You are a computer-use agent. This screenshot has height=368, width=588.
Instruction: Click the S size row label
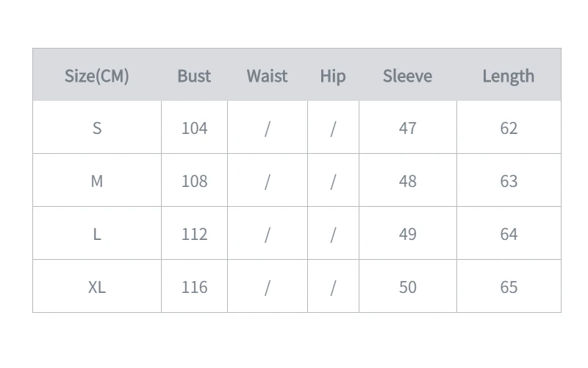(x=97, y=128)
